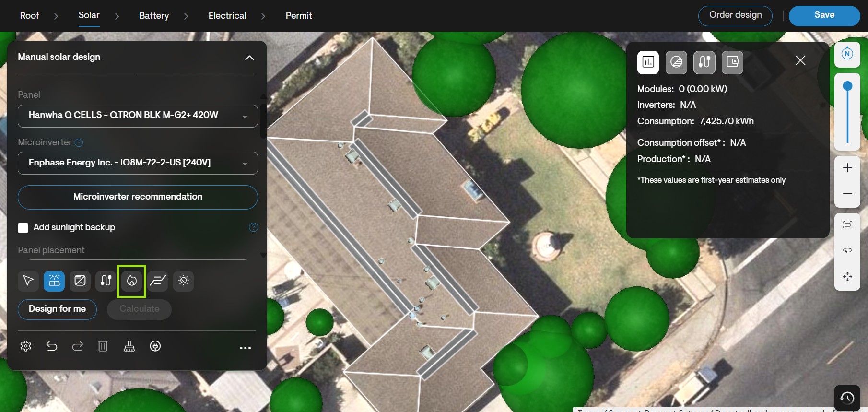The height and width of the screenshot is (412, 868).
Task: Open design settings gear icon
Action: tap(26, 346)
